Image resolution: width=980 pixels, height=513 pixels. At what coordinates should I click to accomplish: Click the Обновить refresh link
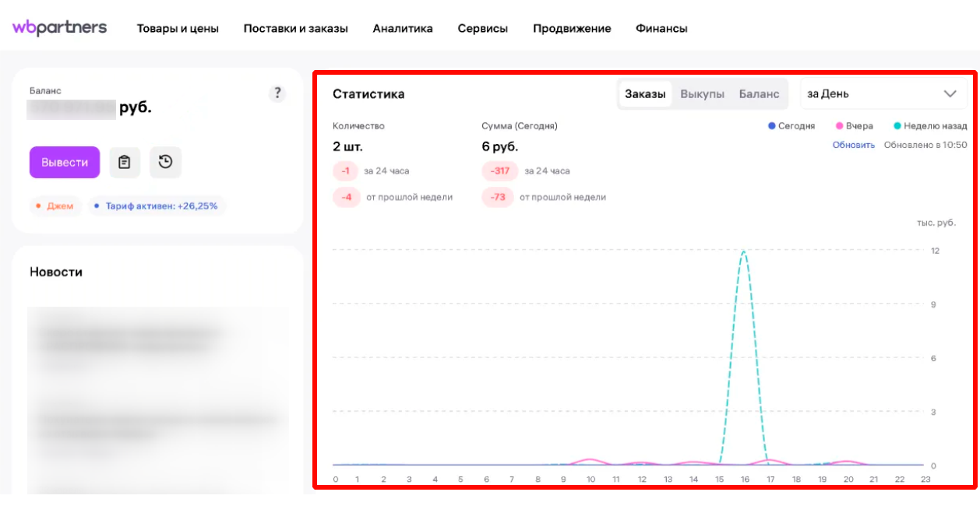855,144
